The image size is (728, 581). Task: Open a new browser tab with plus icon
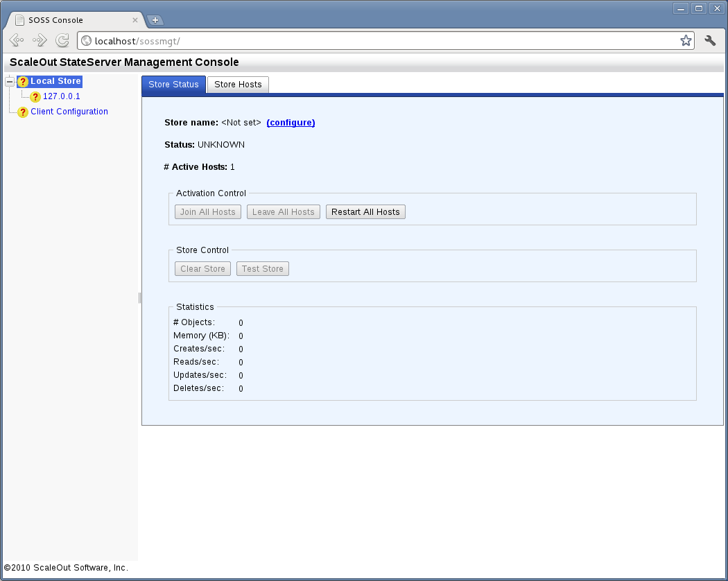155,20
